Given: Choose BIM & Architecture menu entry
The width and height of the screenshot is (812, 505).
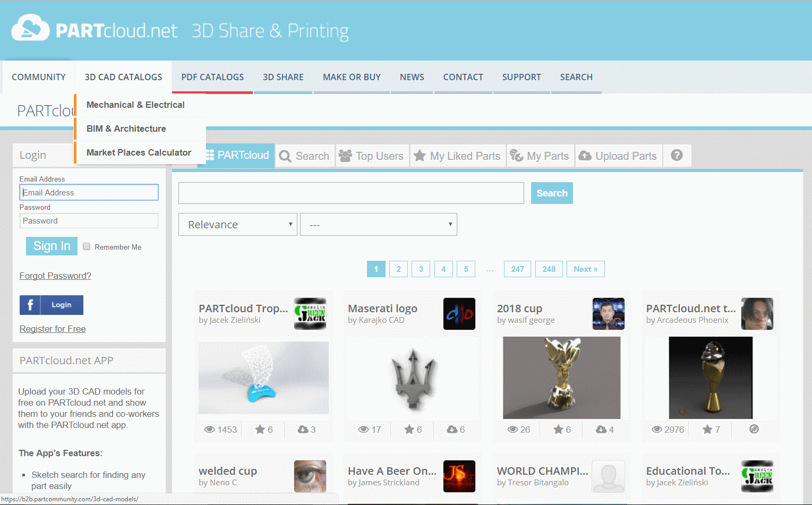Looking at the screenshot, I should [x=126, y=129].
